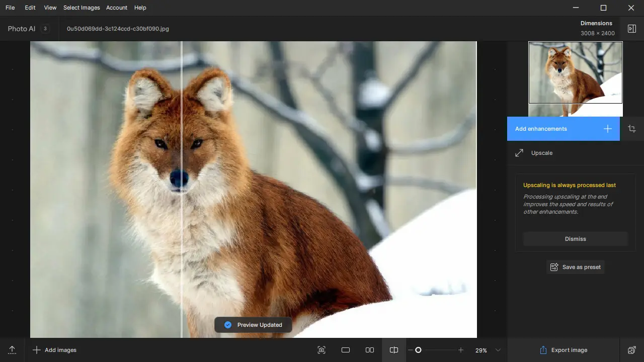The width and height of the screenshot is (644, 362).
Task: Collapse the right sidebar panel icon
Action: pyautogui.click(x=632, y=29)
